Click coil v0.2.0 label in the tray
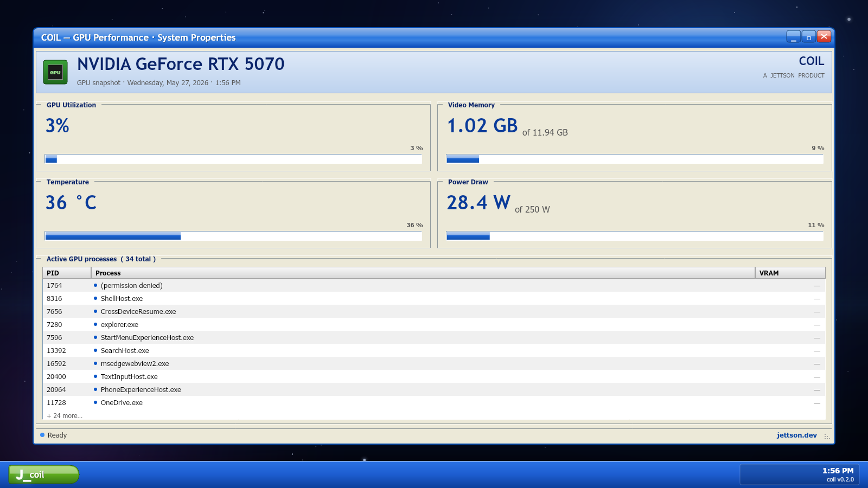 click(x=840, y=479)
